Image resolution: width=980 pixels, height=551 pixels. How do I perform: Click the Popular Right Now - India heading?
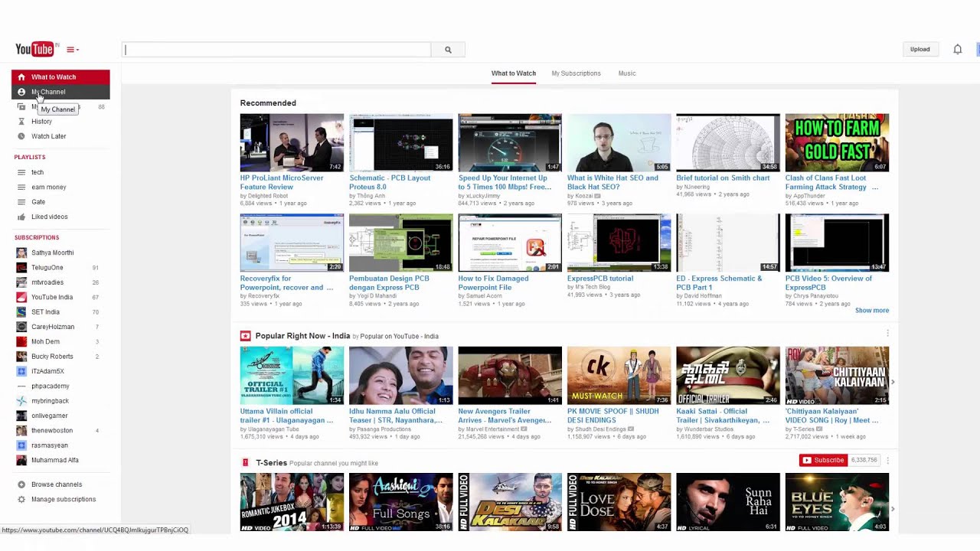pyautogui.click(x=302, y=336)
